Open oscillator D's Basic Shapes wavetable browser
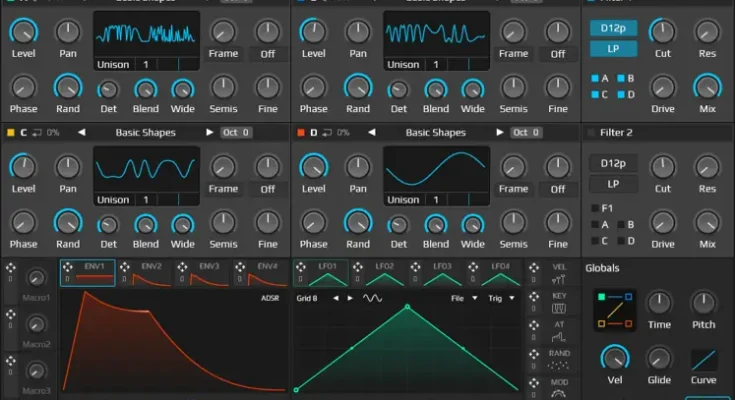 (435, 133)
